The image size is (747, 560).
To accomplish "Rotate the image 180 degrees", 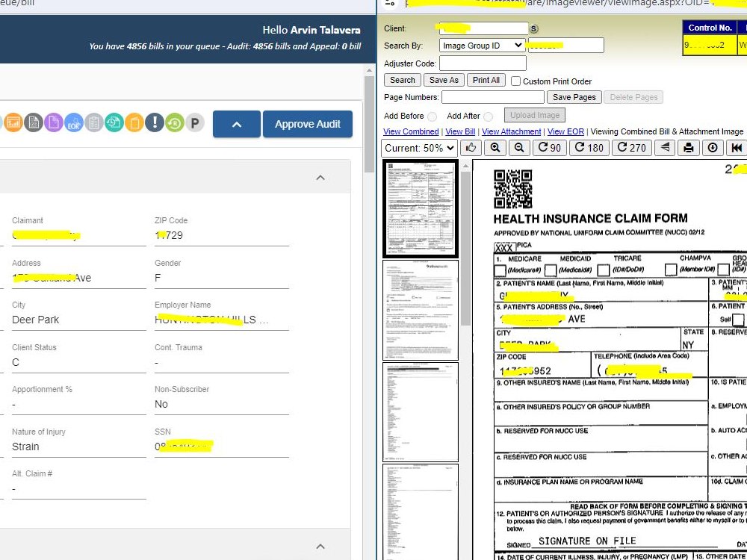I will coord(589,148).
